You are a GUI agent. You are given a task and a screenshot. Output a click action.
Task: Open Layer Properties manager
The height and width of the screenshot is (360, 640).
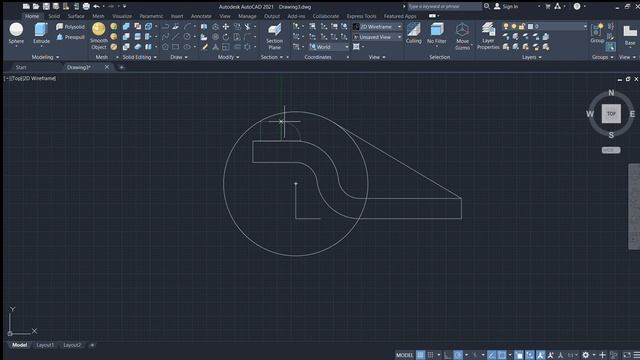point(488,36)
